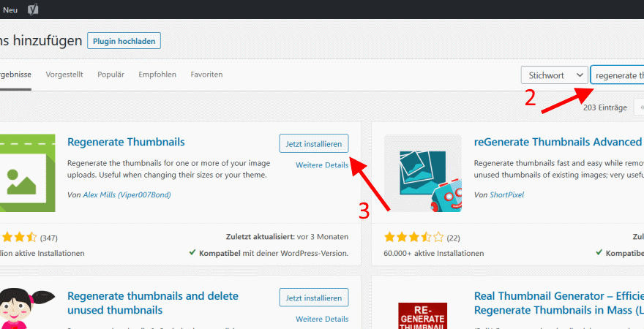The height and width of the screenshot is (329, 644).
Task: Open the Yoast SEO icon in admin bar
Action: pos(33,10)
